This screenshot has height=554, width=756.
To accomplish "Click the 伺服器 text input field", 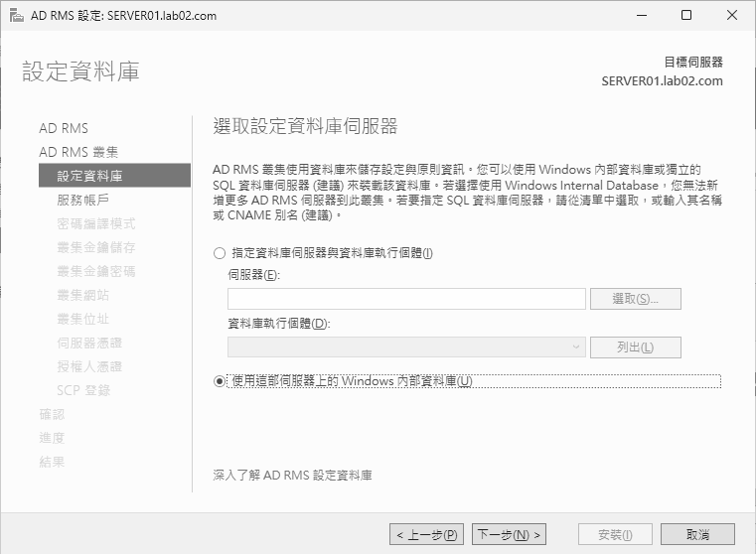I will (x=406, y=299).
